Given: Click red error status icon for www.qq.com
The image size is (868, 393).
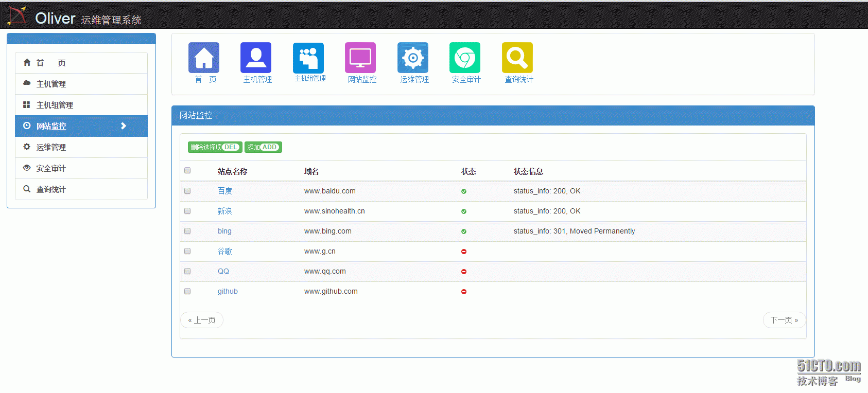Looking at the screenshot, I should 464,272.
